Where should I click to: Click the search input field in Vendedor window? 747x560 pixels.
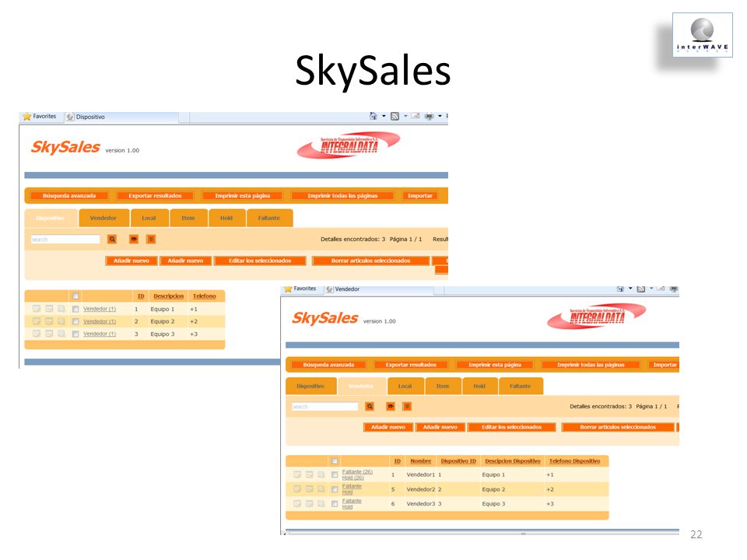click(x=325, y=406)
